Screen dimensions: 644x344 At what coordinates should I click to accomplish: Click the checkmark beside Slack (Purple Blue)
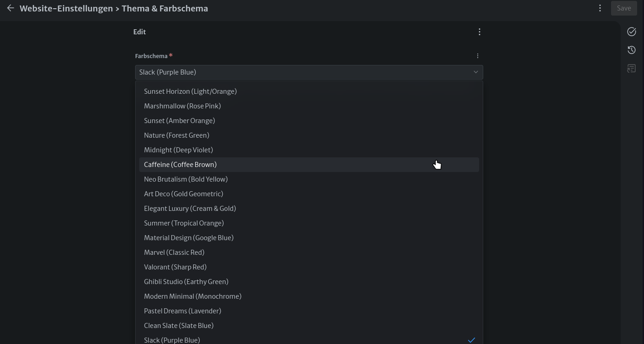tap(472, 340)
